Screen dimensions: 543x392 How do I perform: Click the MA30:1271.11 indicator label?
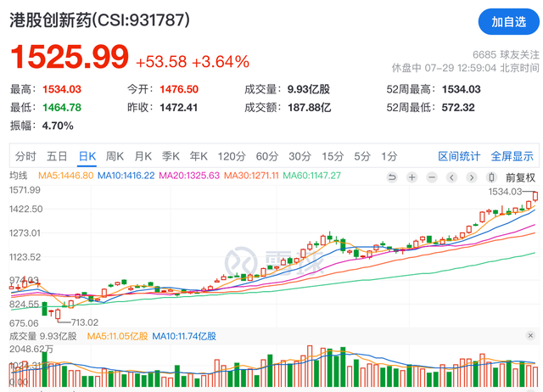251,176
